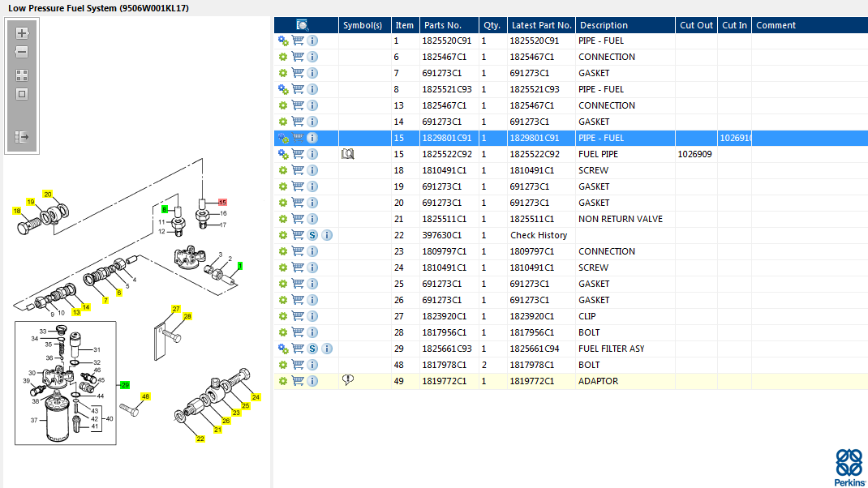Click the note symbol for ADAPTOR row
Screen dimensions: 868x488
coord(348,380)
